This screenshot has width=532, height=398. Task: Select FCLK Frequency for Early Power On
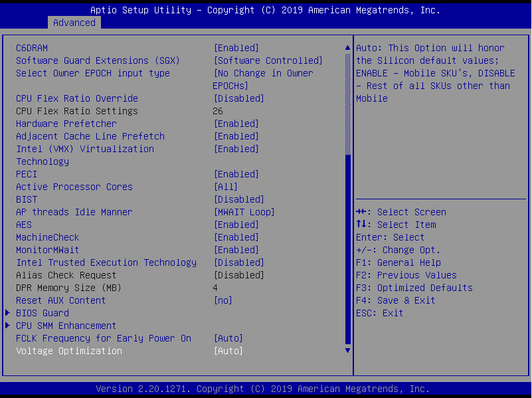point(104,338)
